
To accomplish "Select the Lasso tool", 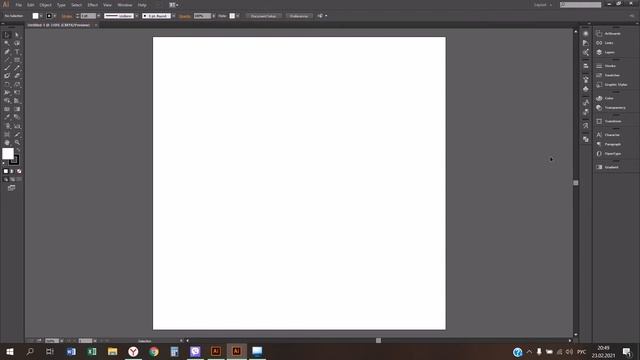I will (x=17, y=43).
